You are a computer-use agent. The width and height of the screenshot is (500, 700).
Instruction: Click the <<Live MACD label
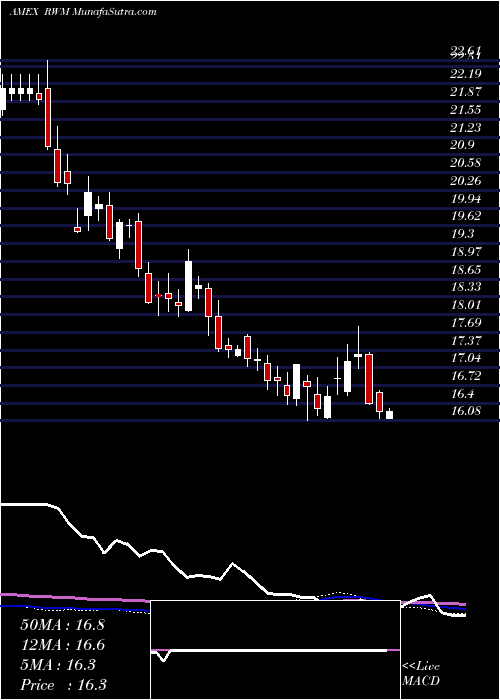click(x=421, y=674)
